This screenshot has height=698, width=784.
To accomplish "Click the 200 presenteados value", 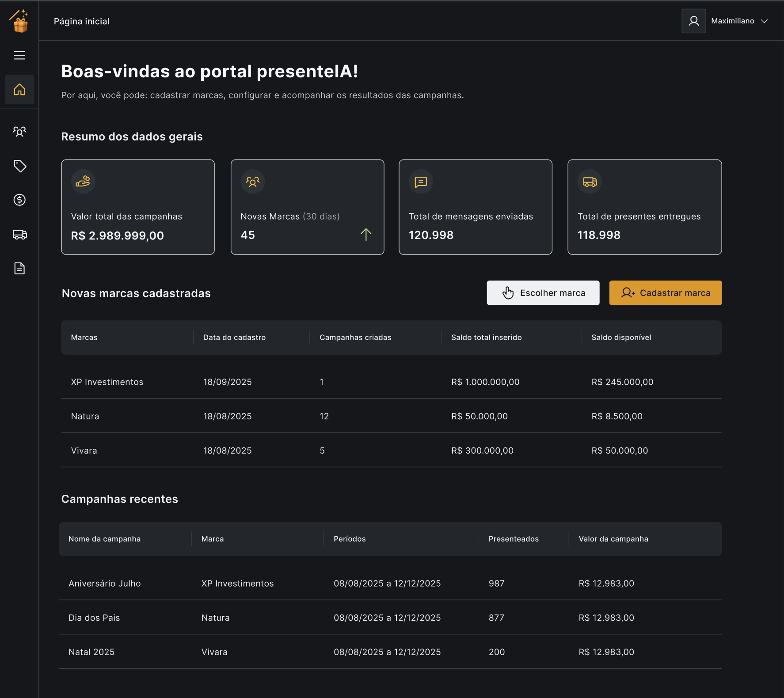I will click(x=497, y=652).
